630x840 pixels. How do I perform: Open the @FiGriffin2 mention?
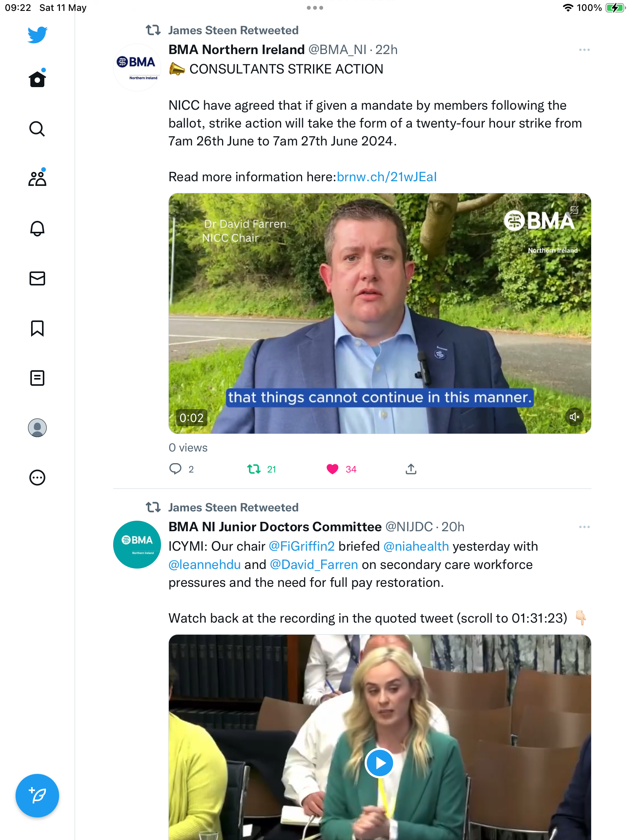point(302,546)
